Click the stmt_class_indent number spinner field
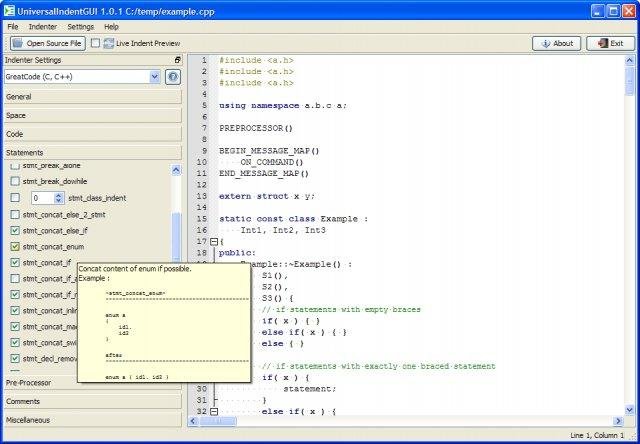This screenshot has height=444, width=640. click(41, 198)
